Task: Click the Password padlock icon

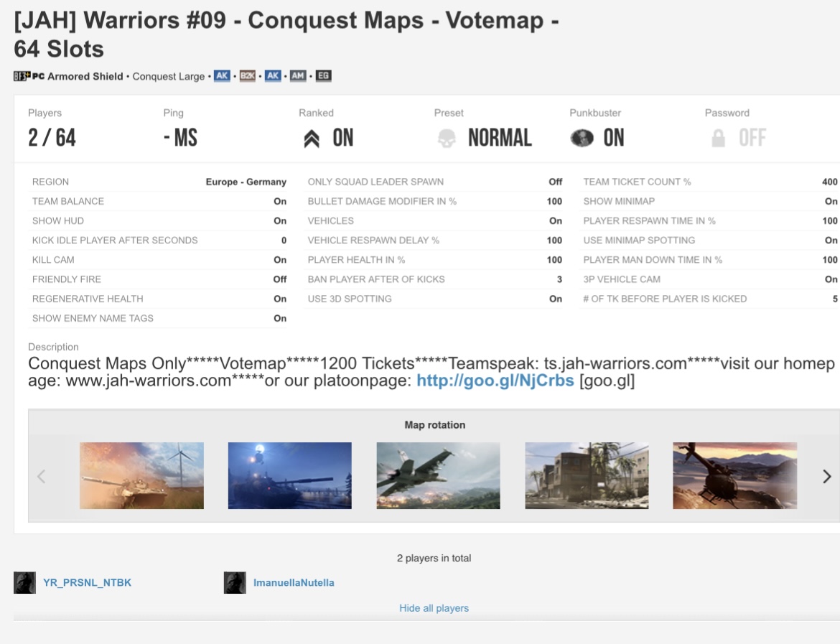Action: coord(719,139)
